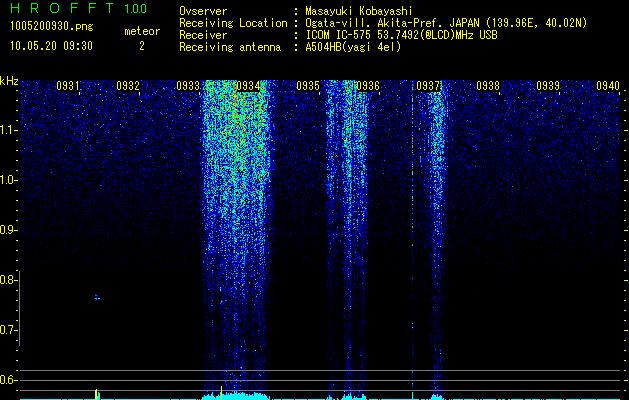Click the 0.6 kHz axis label
Screen dimensions: 629x400
coord(7,380)
